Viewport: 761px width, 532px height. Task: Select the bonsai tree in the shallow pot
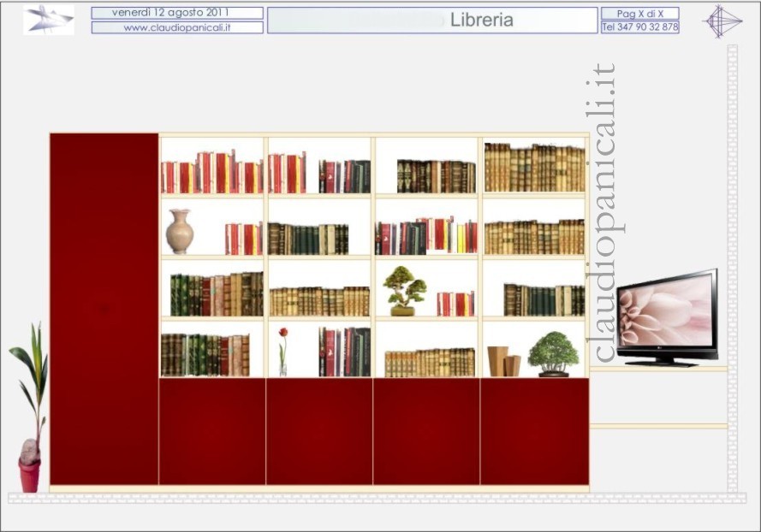(404, 291)
